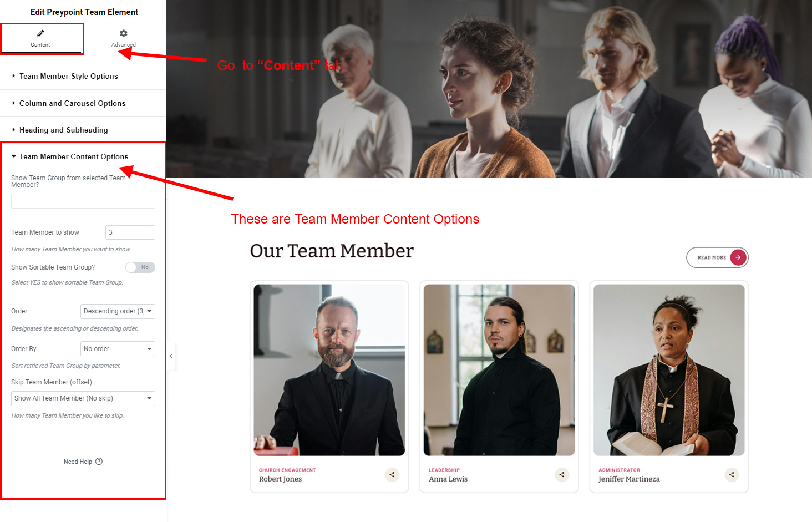Open the Advanced tab gear icon

tap(124, 33)
